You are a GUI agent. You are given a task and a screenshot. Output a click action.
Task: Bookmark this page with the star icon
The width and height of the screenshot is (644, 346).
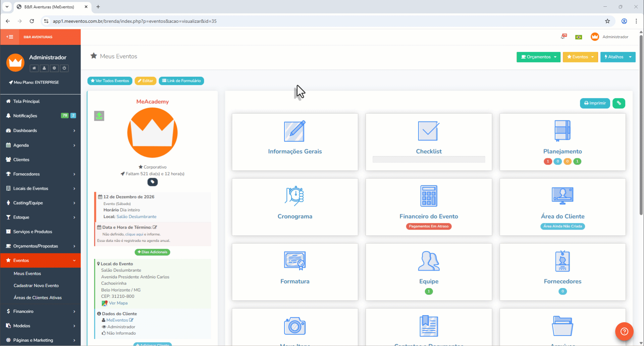pyautogui.click(x=607, y=21)
